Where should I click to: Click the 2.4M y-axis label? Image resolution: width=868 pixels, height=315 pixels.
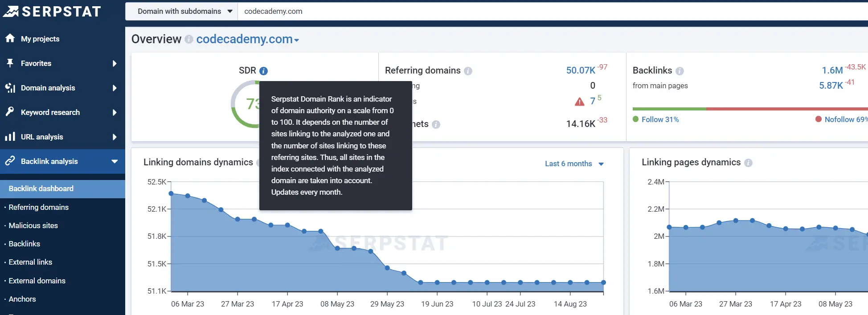(x=656, y=182)
